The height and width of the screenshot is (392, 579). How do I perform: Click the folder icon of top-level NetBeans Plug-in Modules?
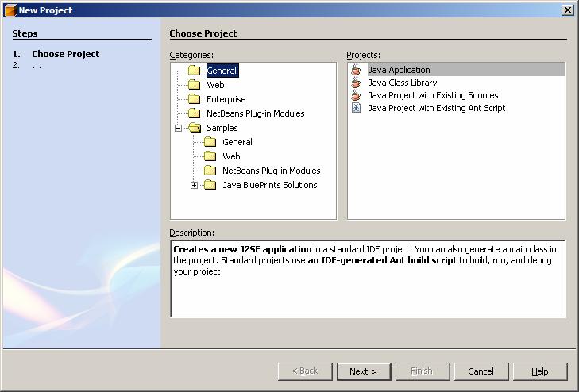point(195,113)
